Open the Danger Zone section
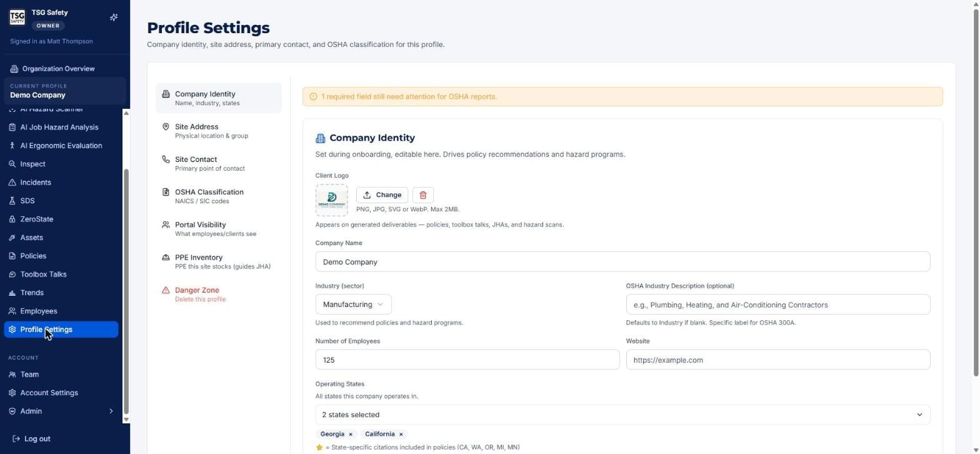 (219, 295)
